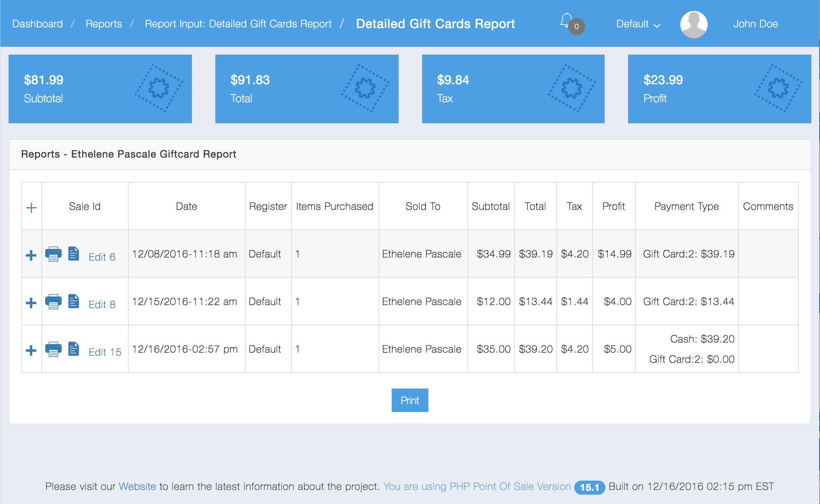
Task: Open the Default register dropdown
Action: pyautogui.click(x=637, y=24)
